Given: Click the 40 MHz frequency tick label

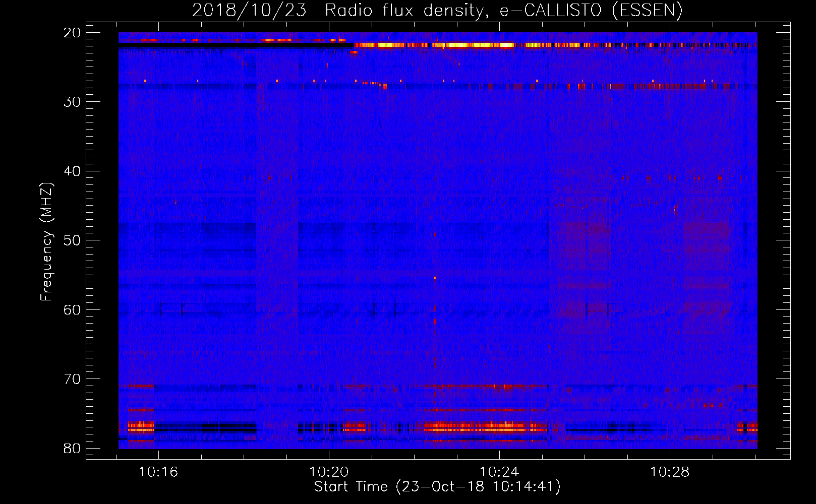Looking at the screenshot, I should pyautogui.click(x=73, y=171).
